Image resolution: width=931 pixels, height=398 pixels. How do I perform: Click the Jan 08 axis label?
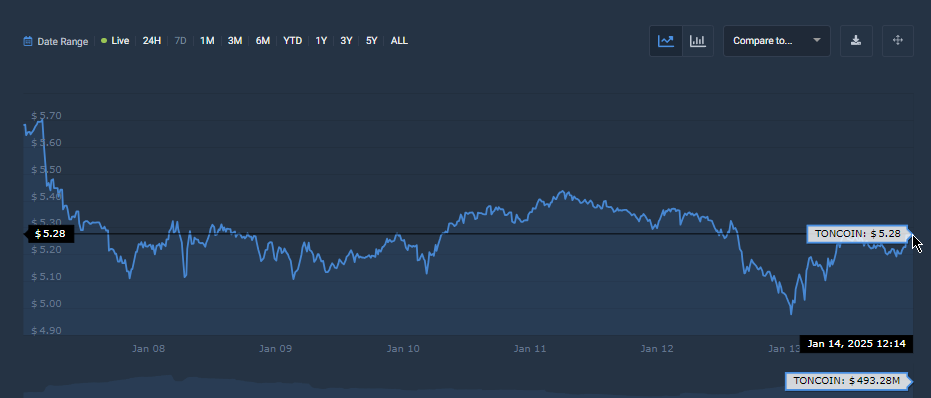(148, 349)
